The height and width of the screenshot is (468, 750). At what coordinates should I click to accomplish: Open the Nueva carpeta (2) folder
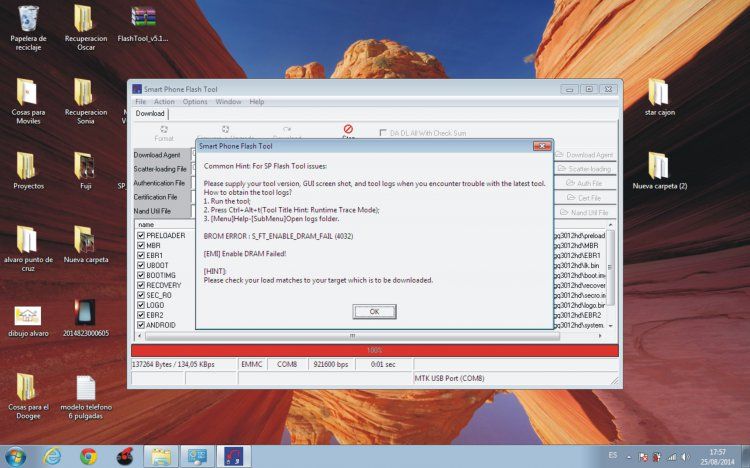[659, 171]
